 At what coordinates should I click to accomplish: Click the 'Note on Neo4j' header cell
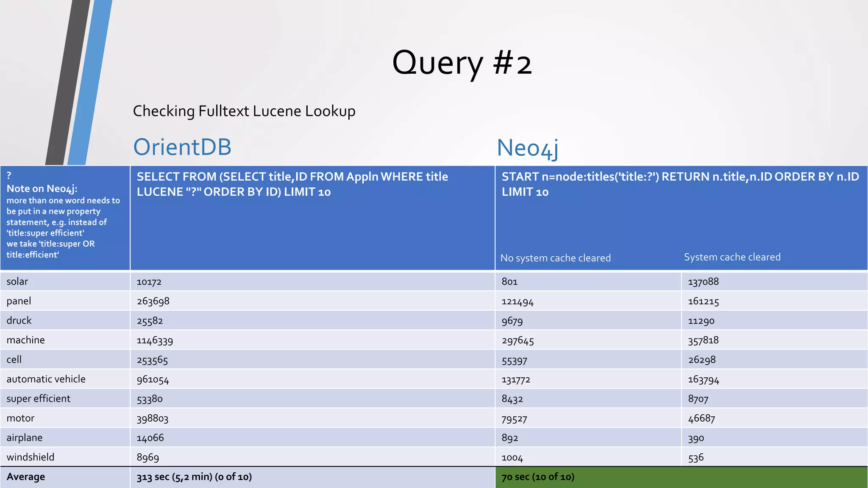coord(65,218)
